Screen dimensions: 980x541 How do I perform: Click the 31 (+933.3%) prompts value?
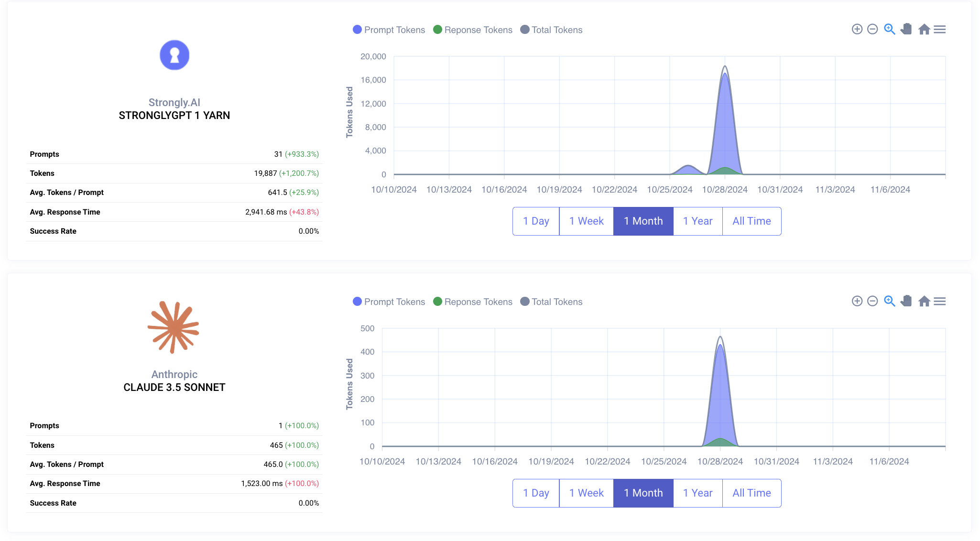pos(296,154)
